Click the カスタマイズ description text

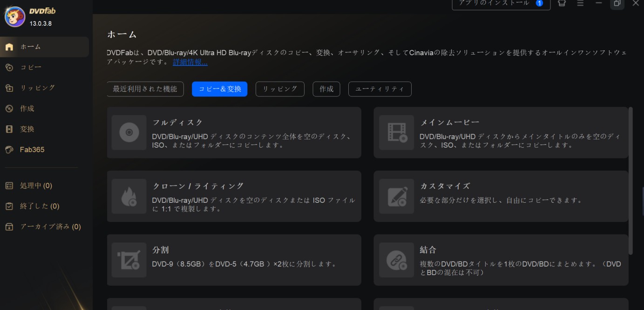point(501,200)
